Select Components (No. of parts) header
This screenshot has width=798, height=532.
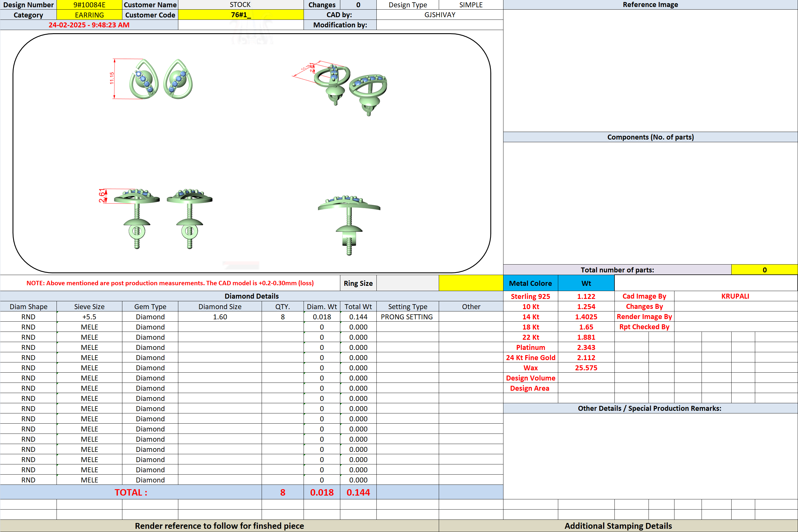pyautogui.click(x=650, y=137)
